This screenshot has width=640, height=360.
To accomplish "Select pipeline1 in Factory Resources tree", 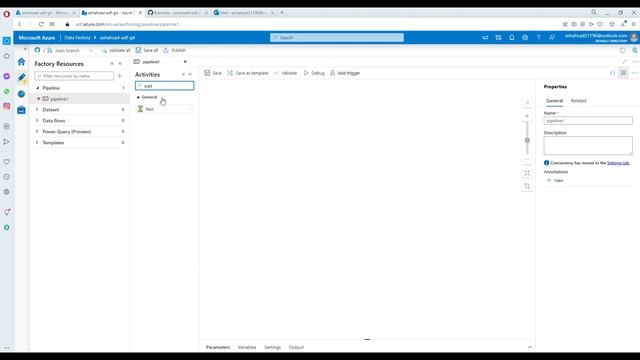I will [59, 99].
